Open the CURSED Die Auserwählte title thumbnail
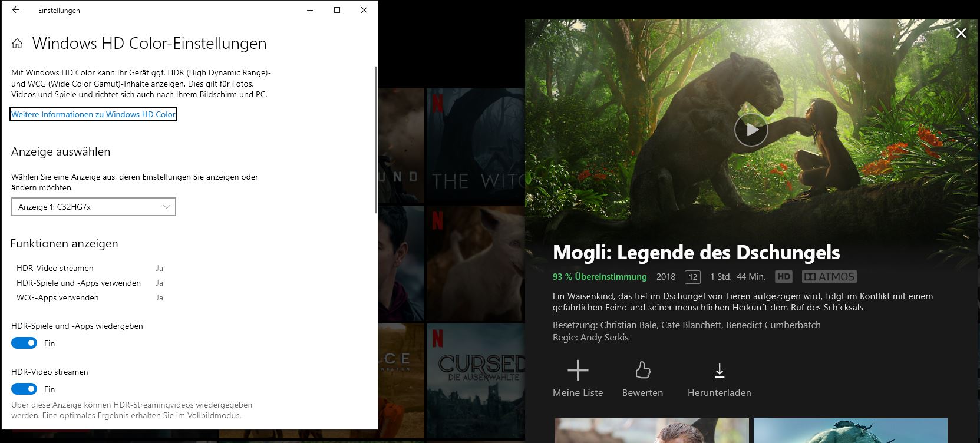 coord(475,382)
